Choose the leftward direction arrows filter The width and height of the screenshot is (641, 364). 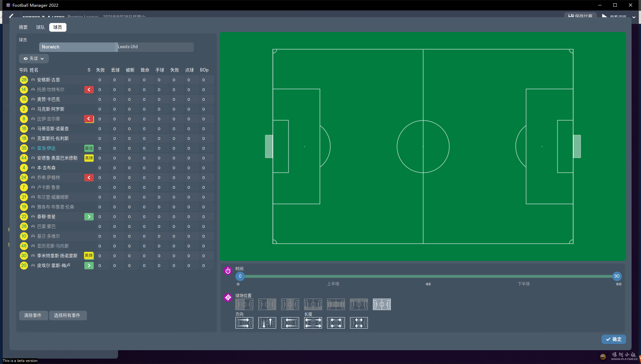coord(290,323)
